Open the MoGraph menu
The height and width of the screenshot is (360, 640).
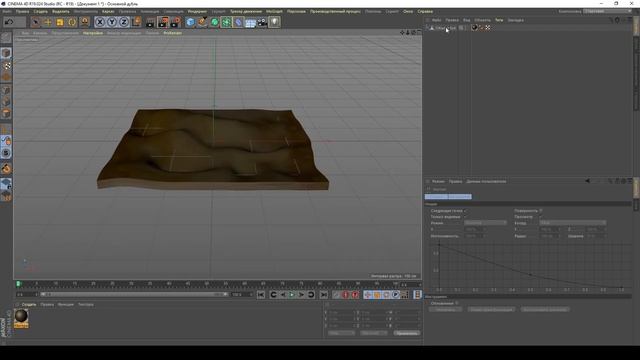click(274, 11)
